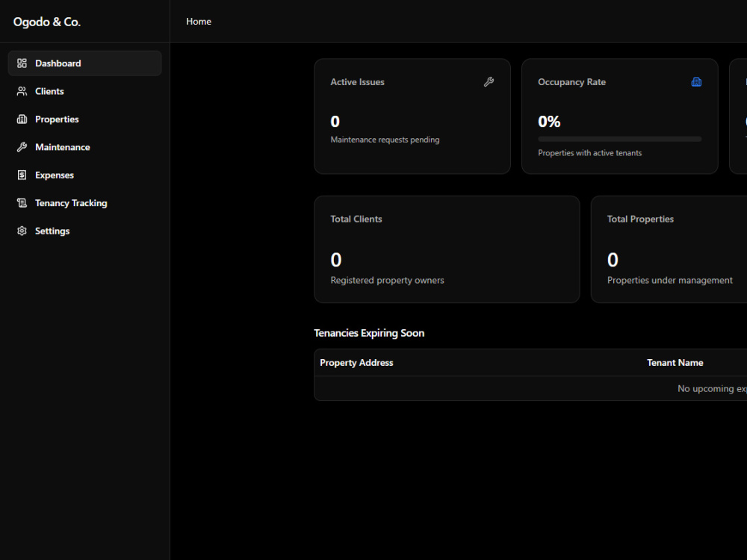Click the Occupancy Rate progress bar
This screenshot has width=747, height=560.
(620, 139)
